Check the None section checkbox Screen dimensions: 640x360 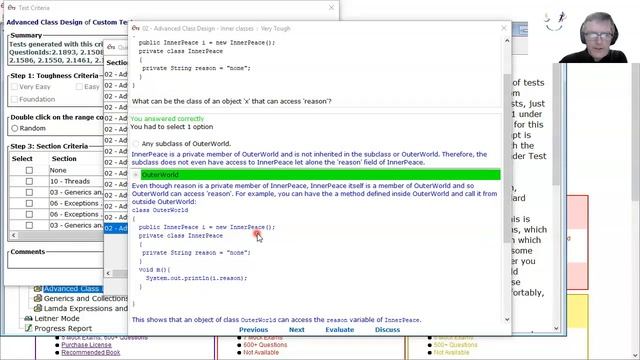coord(29,170)
